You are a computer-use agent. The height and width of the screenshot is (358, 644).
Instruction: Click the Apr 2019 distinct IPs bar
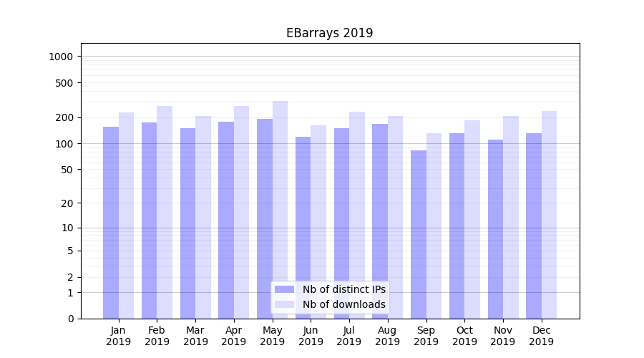(226, 220)
